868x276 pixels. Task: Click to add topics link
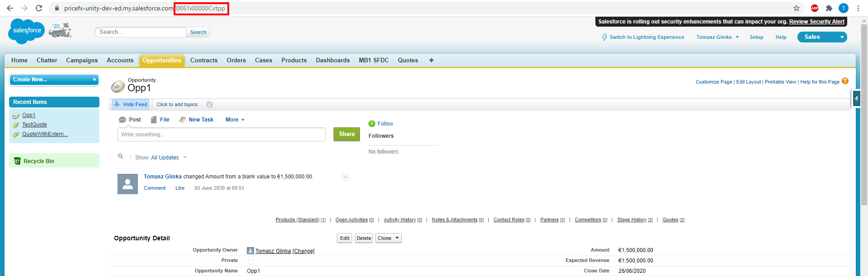coord(178,104)
